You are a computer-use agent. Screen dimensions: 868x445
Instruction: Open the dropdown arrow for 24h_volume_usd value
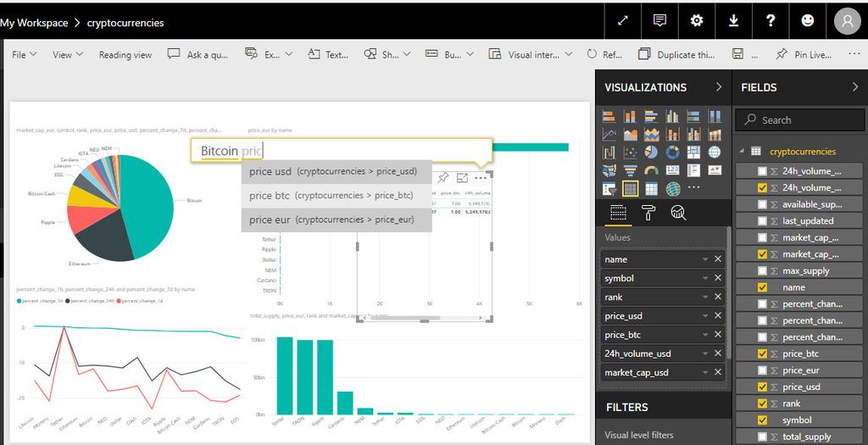coord(705,353)
